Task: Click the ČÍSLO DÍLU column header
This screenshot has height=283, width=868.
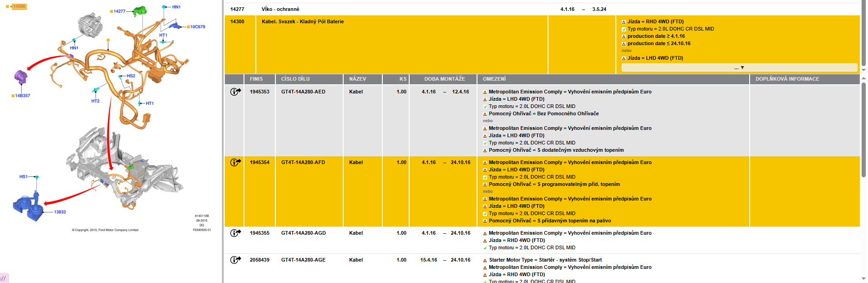Action: [x=295, y=79]
